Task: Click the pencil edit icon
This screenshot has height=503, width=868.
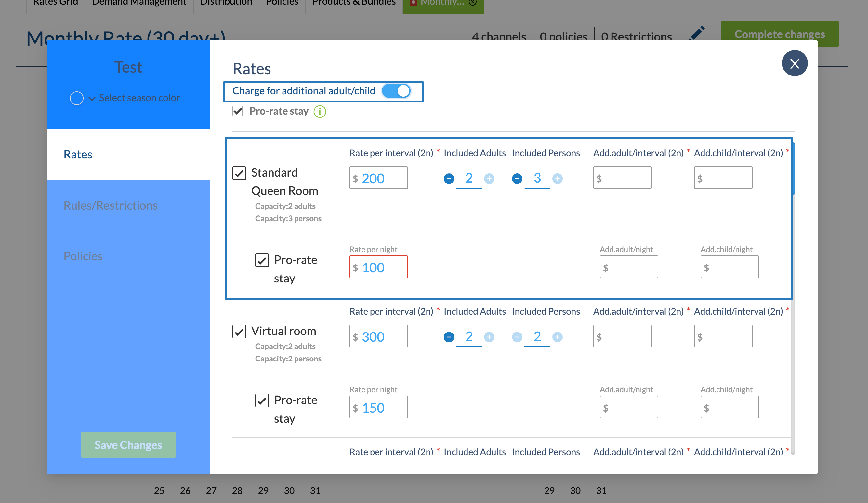Action: click(697, 34)
